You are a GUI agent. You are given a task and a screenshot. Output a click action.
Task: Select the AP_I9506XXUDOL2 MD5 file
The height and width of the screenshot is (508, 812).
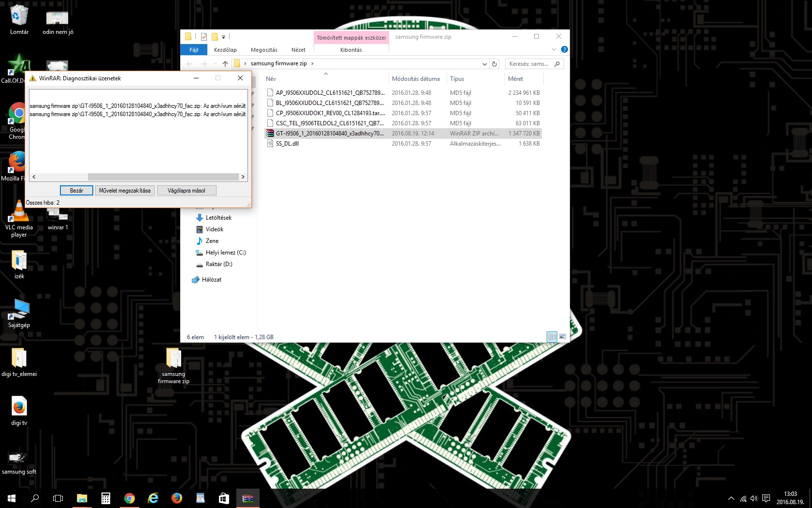point(403,92)
